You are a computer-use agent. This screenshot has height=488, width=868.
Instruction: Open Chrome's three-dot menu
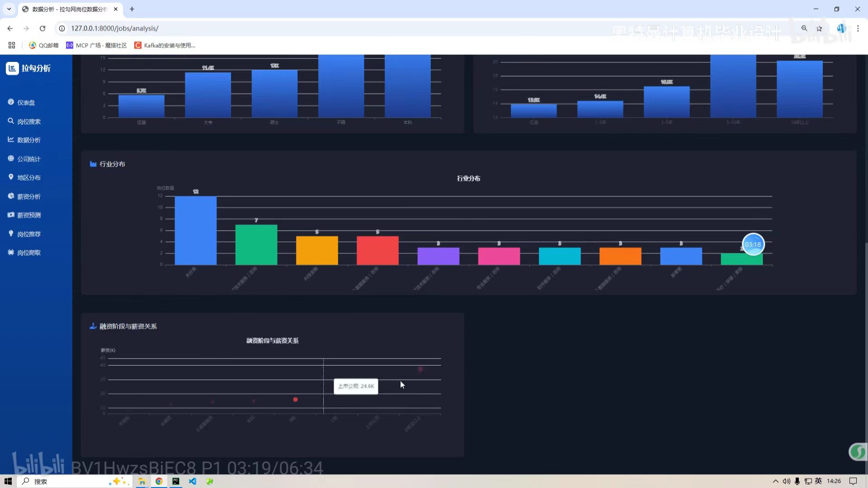click(858, 28)
